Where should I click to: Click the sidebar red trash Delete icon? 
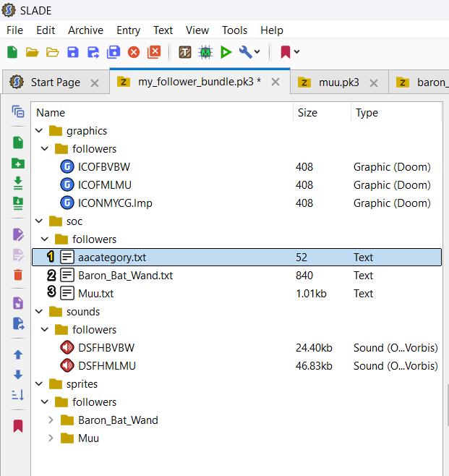click(x=18, y=275)
